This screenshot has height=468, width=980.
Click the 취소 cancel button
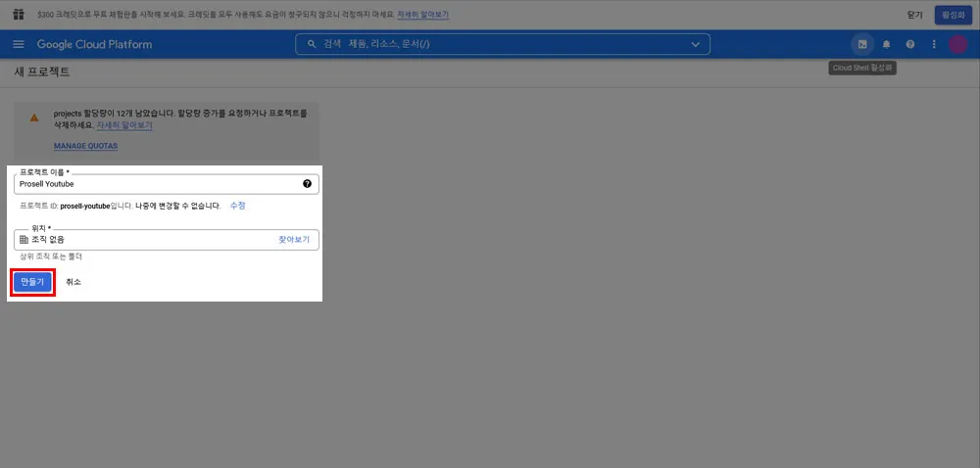click(x=73, y=282)
